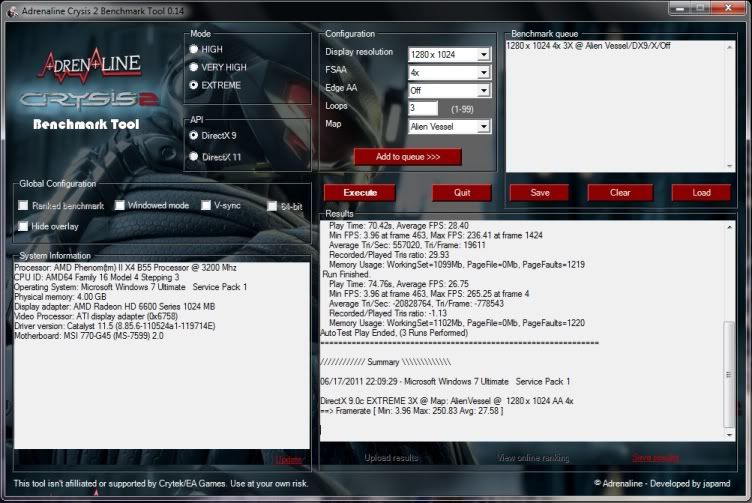Click the Quit button
Screen dimensions: 752x503
pos(462,193)
